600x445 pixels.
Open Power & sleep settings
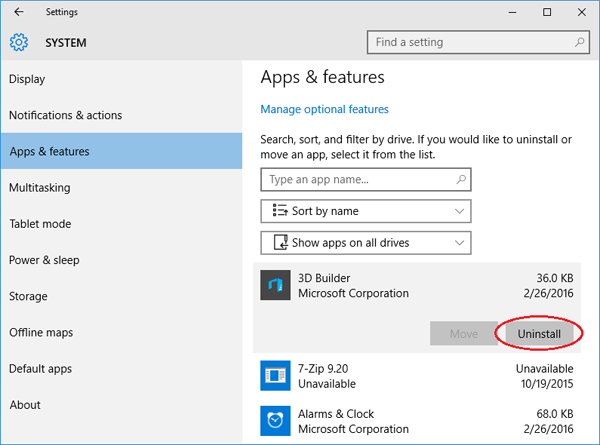[x=44, y=260]
